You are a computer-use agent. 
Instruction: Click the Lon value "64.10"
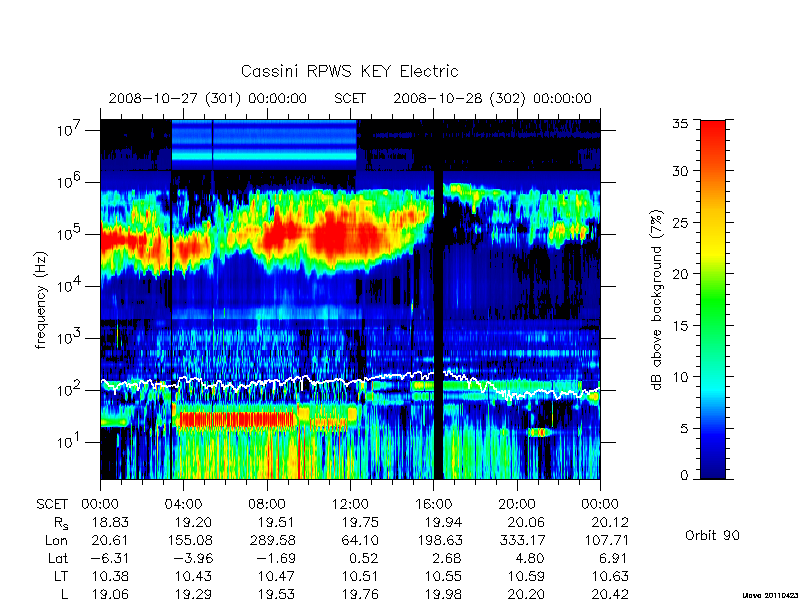click(359, 540)
